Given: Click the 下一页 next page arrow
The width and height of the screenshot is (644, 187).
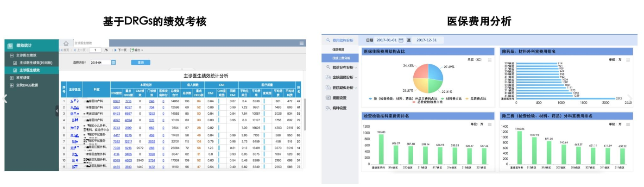Looking at the screenshot, I should tap(115, 50).
